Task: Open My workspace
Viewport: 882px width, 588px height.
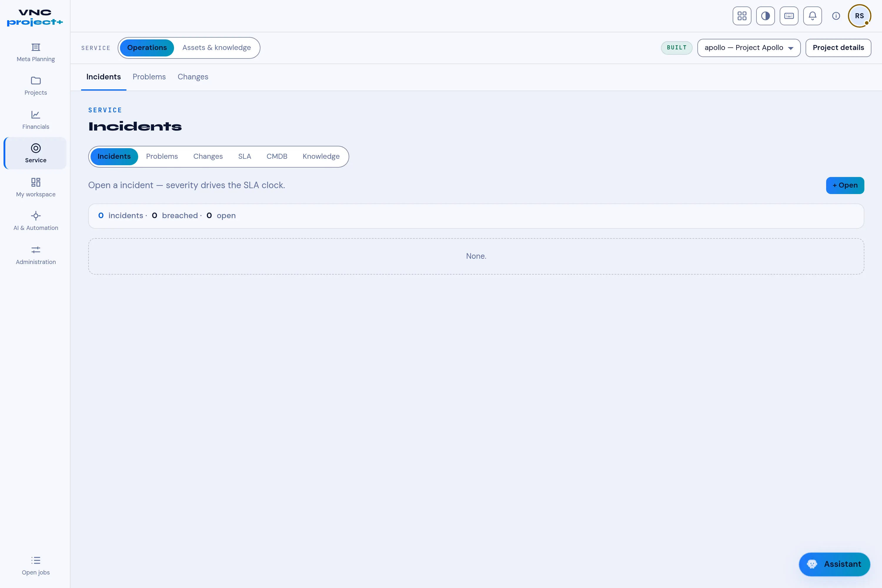Action: click(x=36, y=188)
